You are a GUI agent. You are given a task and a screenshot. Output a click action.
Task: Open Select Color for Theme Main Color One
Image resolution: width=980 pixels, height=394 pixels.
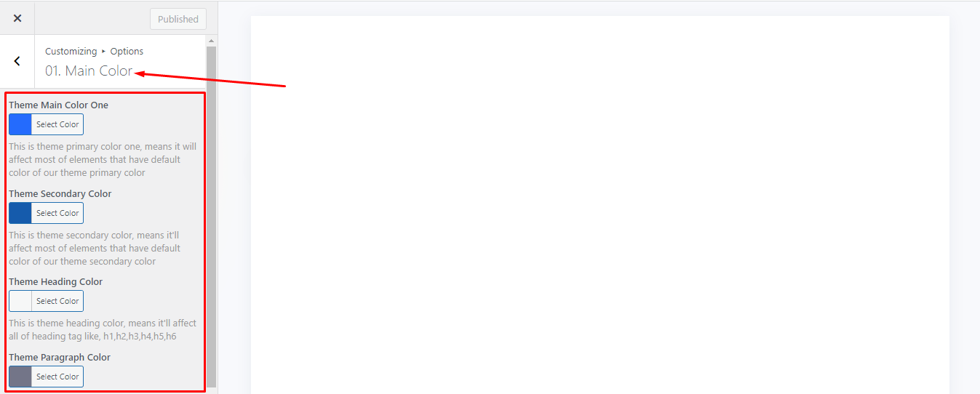(57, 124)
